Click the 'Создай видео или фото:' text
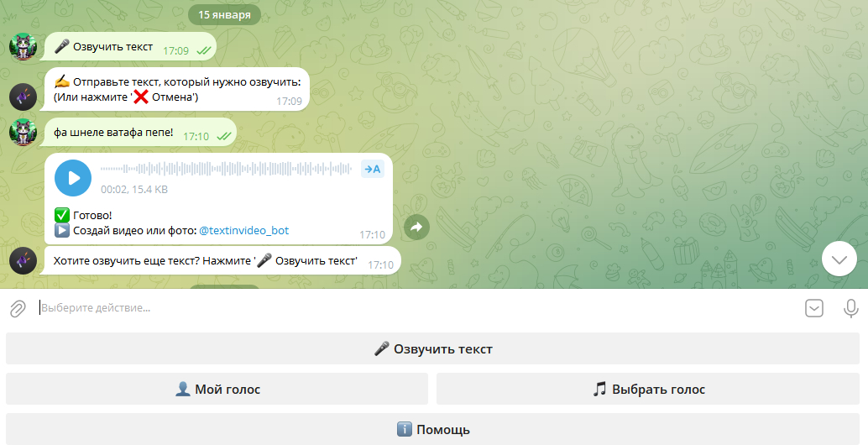Image resolution: width=868 pixels, height=445 pixels. [x=134, y=230]
